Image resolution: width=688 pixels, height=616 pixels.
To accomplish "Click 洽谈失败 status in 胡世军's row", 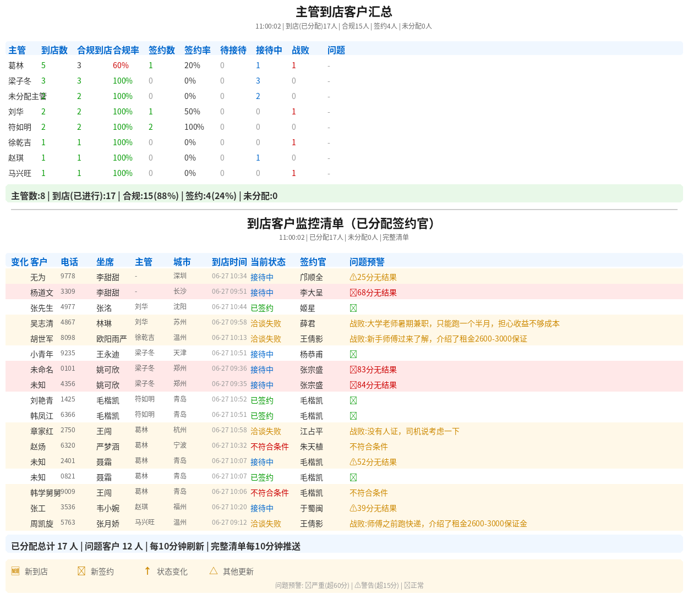I will [266, 339].
